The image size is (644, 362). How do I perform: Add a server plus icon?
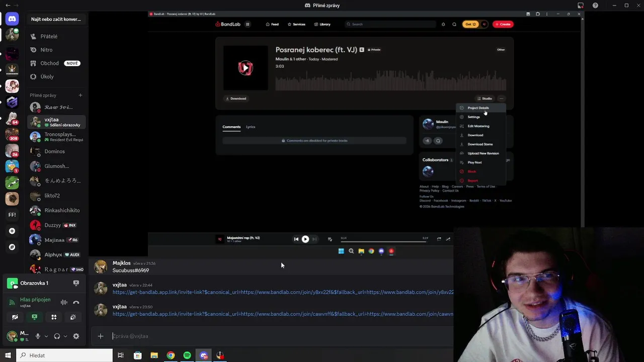[x=12, y=231]
